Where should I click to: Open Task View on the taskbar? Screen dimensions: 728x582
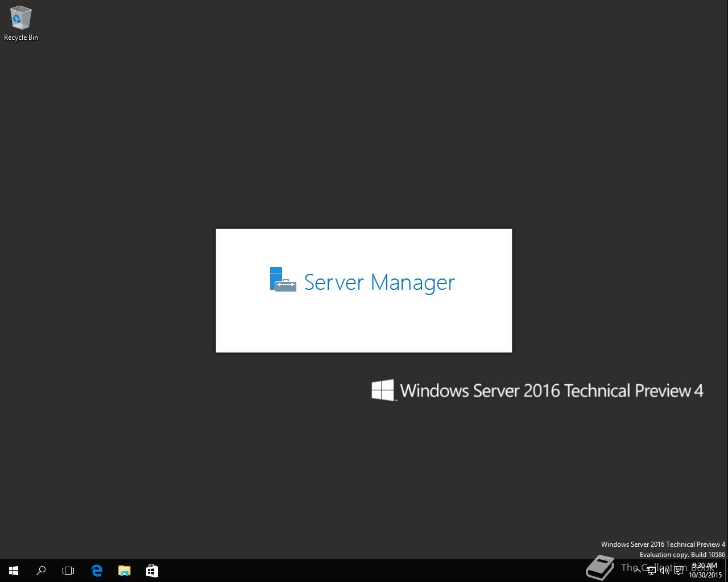tap(68, 571)
